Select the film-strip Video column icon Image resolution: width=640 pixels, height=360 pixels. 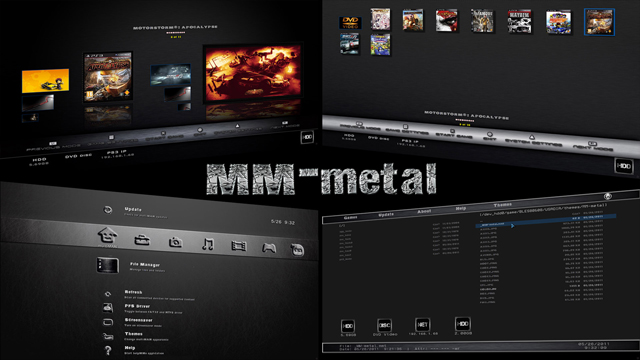click(x=239, y=246)
